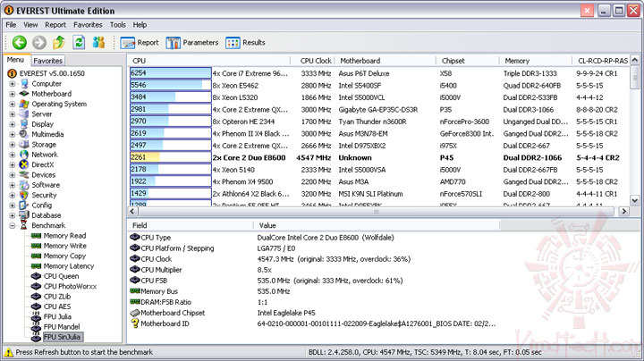Expand the Motherboard tree node
644x361 pixels.
(x=13, y=94)
